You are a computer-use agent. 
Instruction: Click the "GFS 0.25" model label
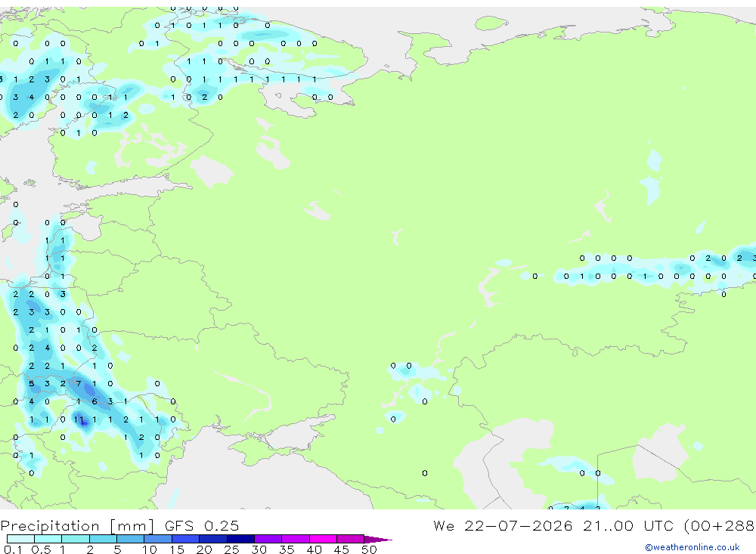pos(202,525)
